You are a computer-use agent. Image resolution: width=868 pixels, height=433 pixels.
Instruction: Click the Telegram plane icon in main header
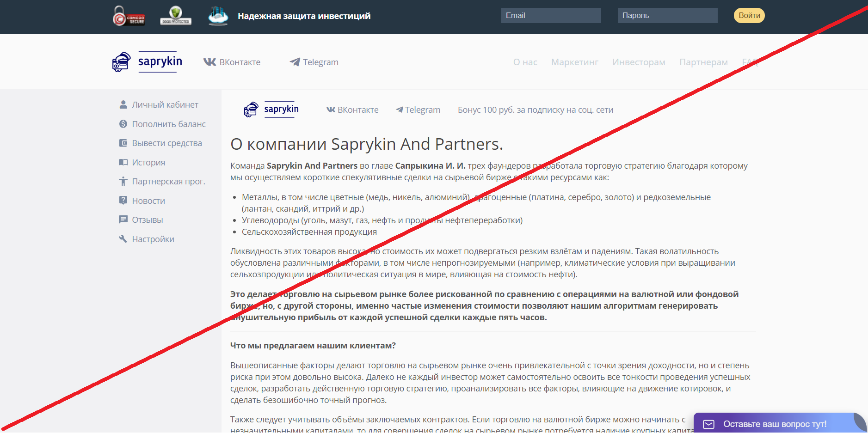click(x=295, y=62)
